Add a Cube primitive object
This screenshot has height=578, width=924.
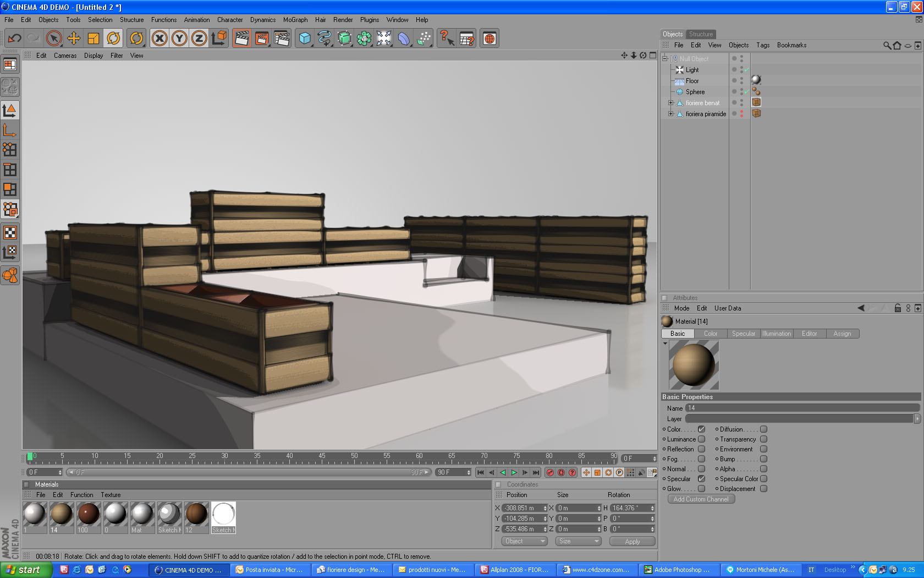coord(305,38)
